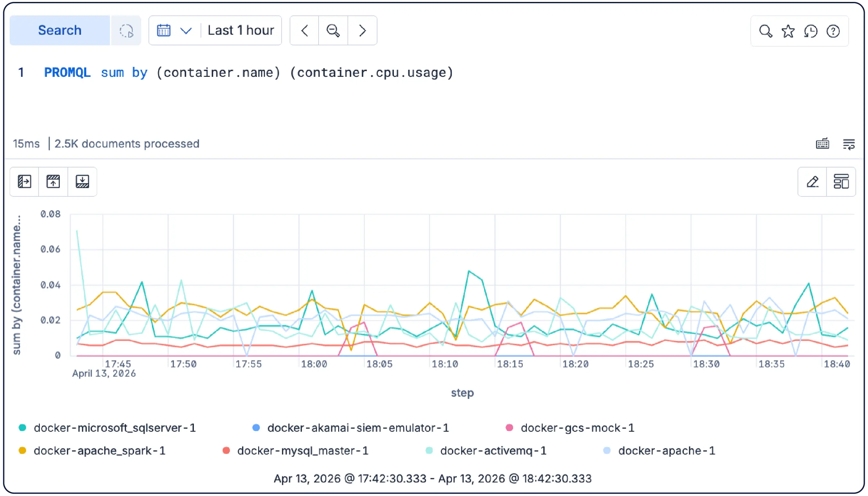Toggle docker-apache_spark-1 series in the legend
The height and width of the screenshot is (496, 868).
tap(99, 450)
